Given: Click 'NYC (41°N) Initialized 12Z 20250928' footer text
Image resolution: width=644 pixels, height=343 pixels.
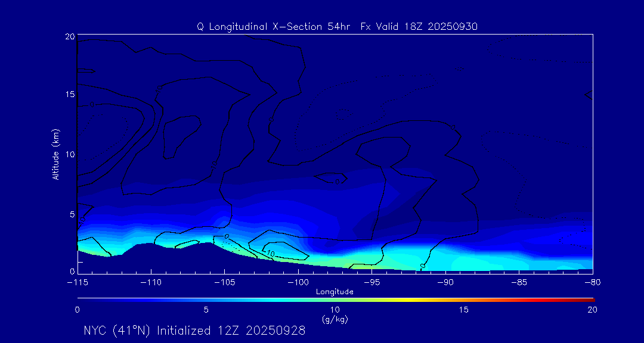Looking at the screenshot, I should point(194,330).
